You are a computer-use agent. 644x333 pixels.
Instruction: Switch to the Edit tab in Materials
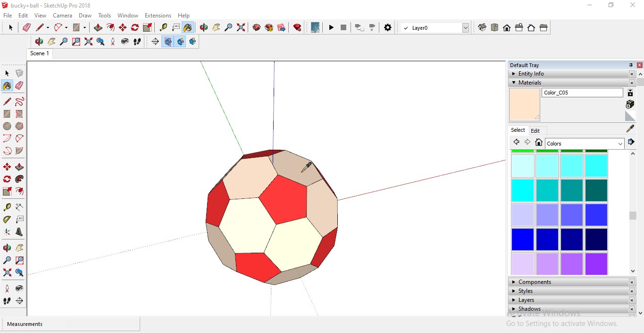(535, 131)
